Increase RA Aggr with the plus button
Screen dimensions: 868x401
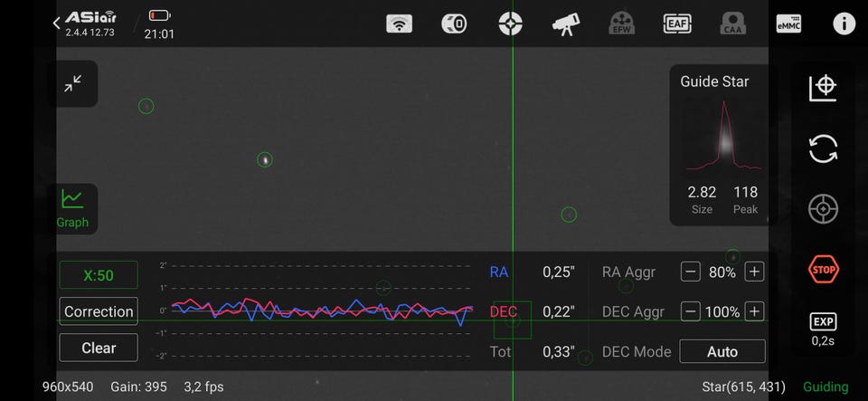(x=754, y=272)
